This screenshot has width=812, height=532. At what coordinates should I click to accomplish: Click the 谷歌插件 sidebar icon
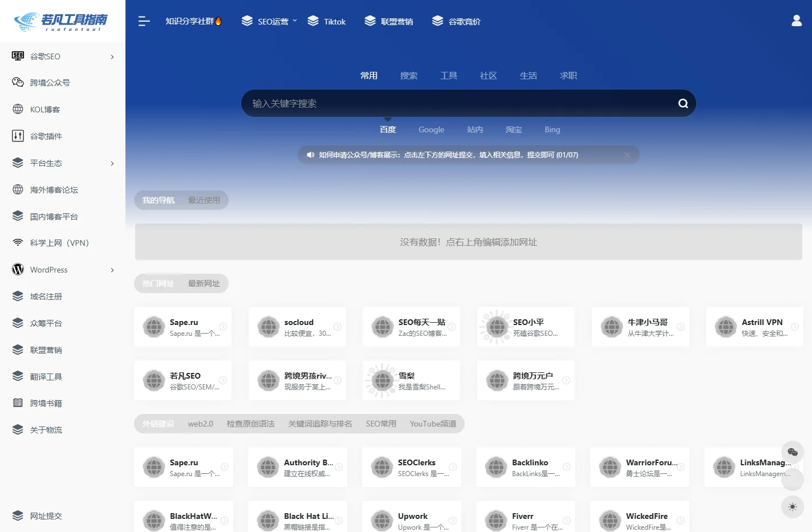point(18,136)
